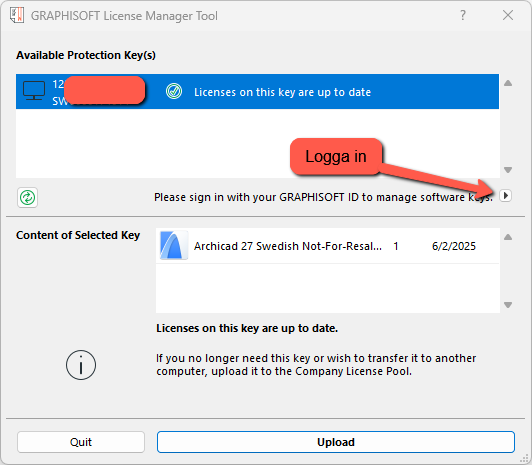This screenshot has height=465, width=532.
Task: Click the computer monitor key icon
Action: (34, 91)
